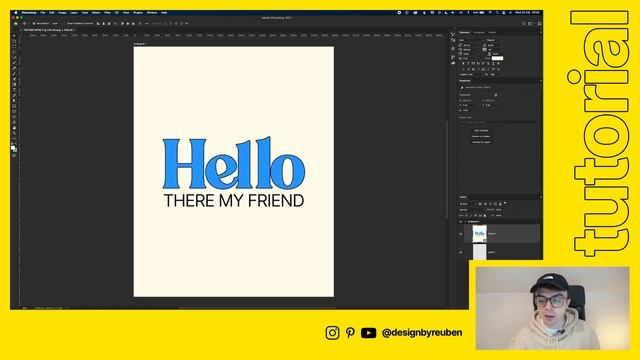The image size is (640, 360).
Task: Open the search icon at top right
Action: point(524,24)
